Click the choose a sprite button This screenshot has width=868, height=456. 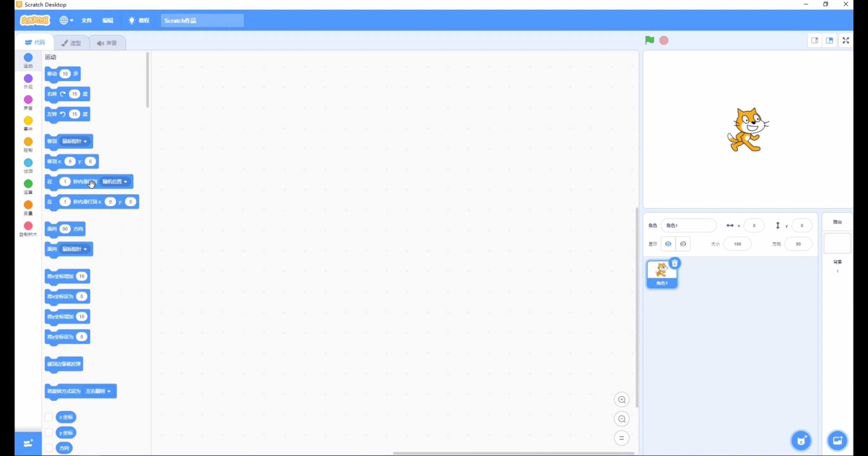[x=801, y=440]
